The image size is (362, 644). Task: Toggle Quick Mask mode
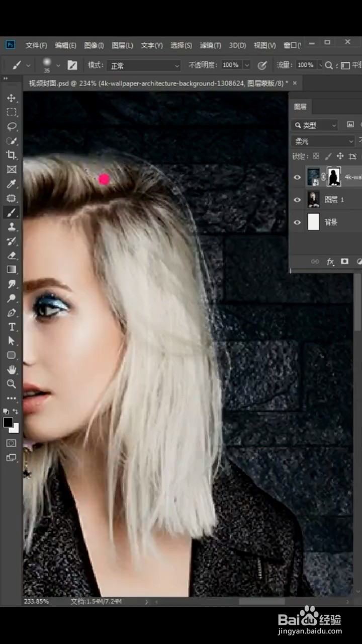pyautogui.click(x=11, y=443)
